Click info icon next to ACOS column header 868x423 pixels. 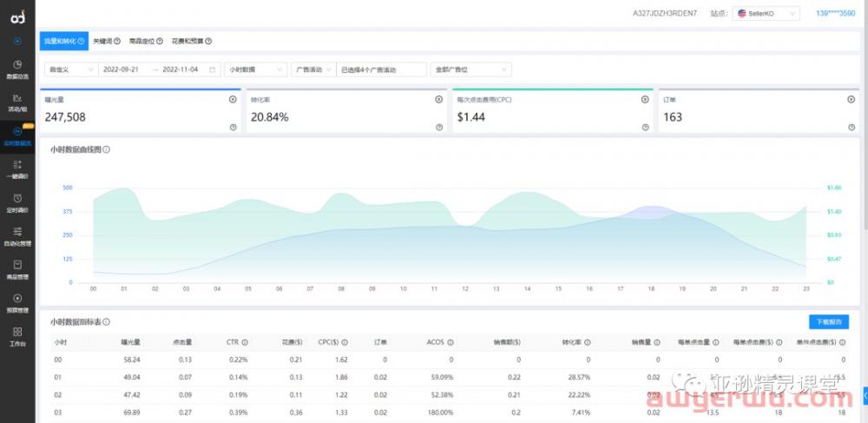click(x=450, y=343)
